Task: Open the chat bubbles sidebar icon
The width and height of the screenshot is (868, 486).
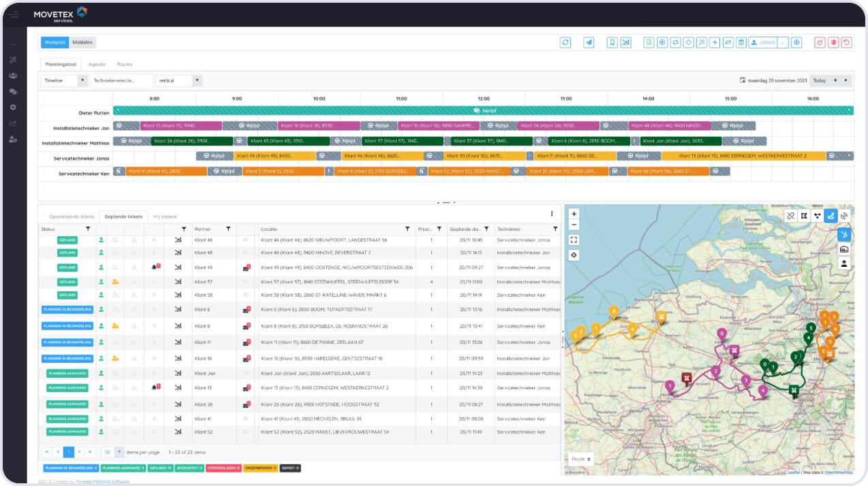Action: [13, 91]
